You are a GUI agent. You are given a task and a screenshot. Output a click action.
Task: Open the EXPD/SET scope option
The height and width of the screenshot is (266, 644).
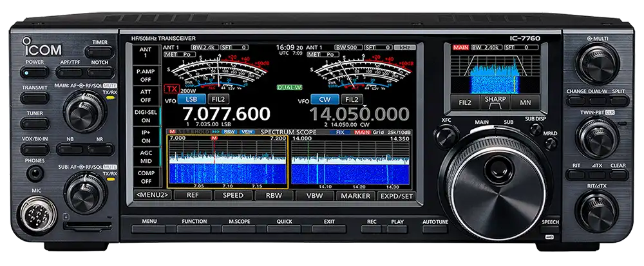[395, 195]
